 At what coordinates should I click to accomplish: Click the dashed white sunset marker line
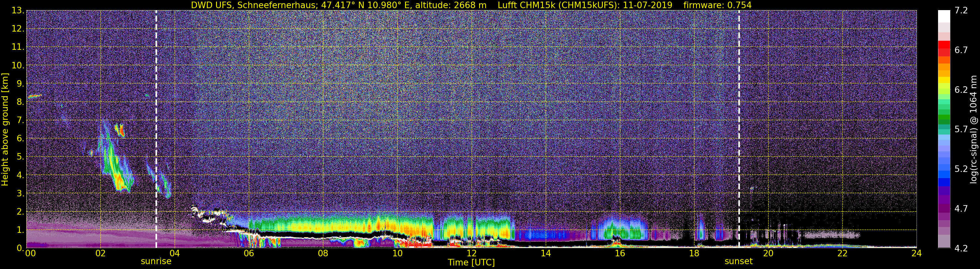tap(739, 130)
